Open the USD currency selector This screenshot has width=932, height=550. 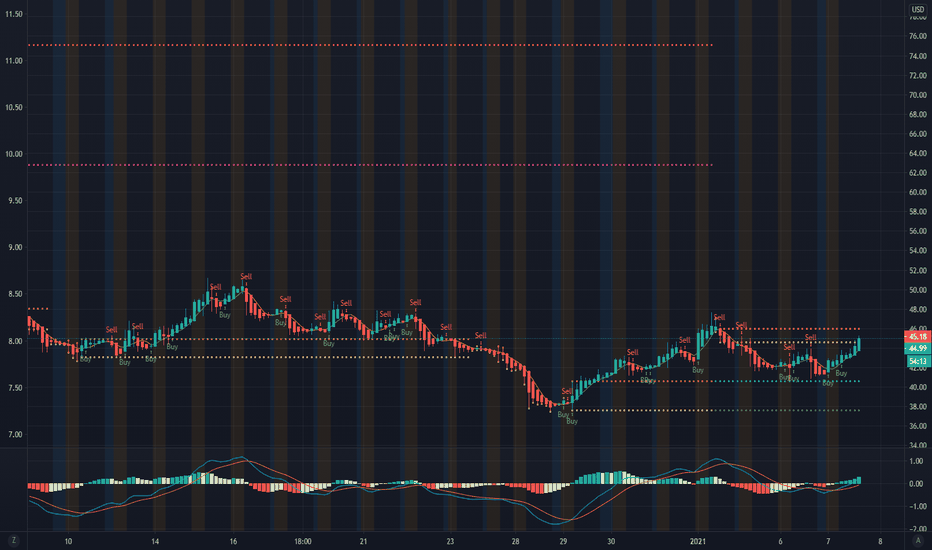point(918,10)
